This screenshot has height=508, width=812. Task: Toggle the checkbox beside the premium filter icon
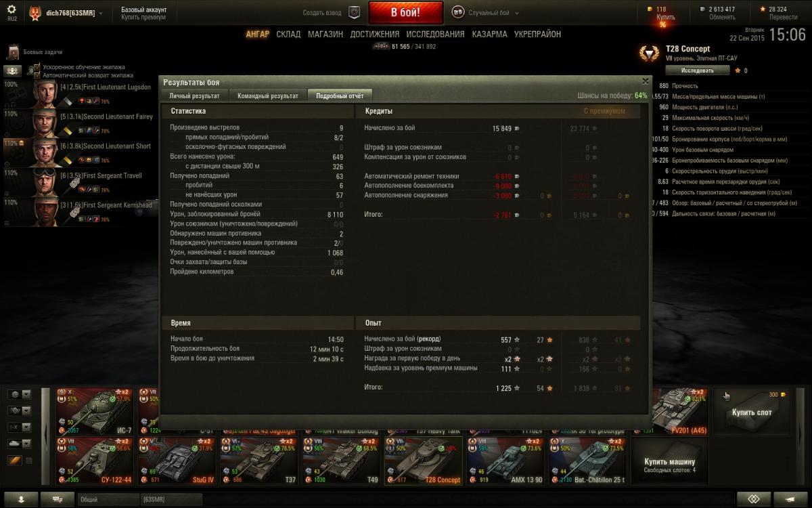[x=28, y=461]
